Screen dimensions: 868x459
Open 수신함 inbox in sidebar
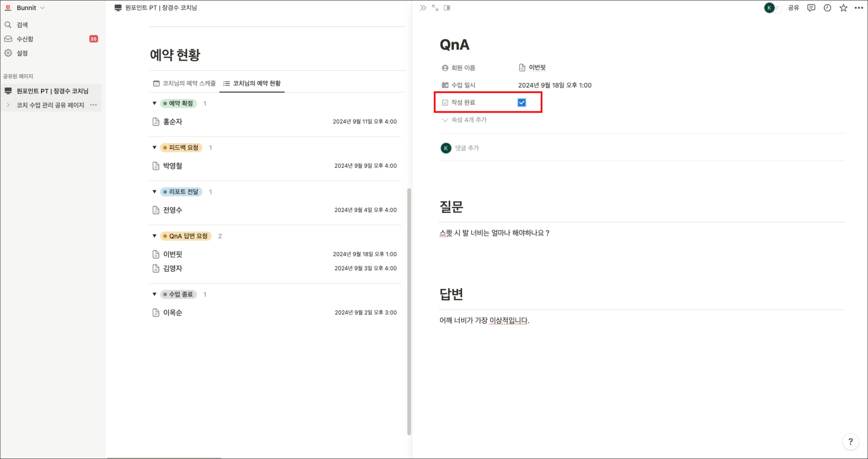[25, 39]
